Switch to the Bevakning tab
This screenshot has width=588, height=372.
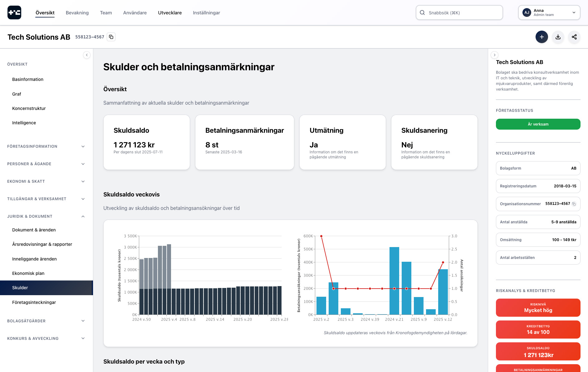[77, 12]
